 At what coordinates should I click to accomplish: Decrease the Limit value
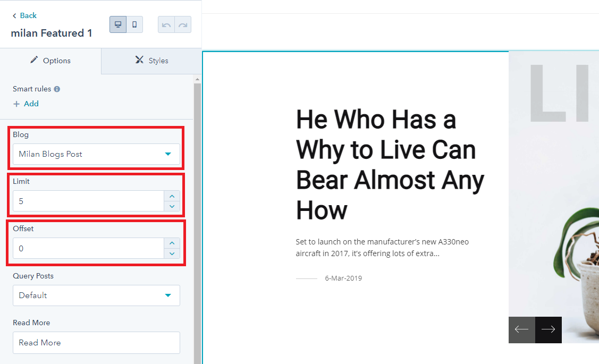click(x=172, y=206)
